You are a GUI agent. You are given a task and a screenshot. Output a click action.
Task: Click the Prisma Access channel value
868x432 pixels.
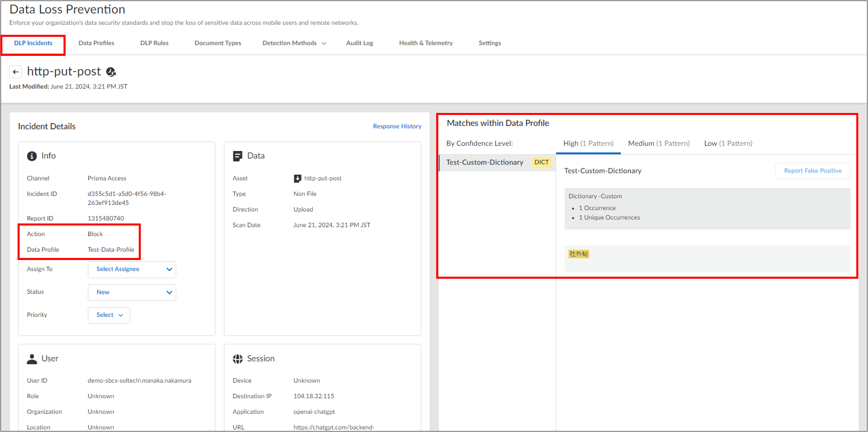click(x=107, y=178)
